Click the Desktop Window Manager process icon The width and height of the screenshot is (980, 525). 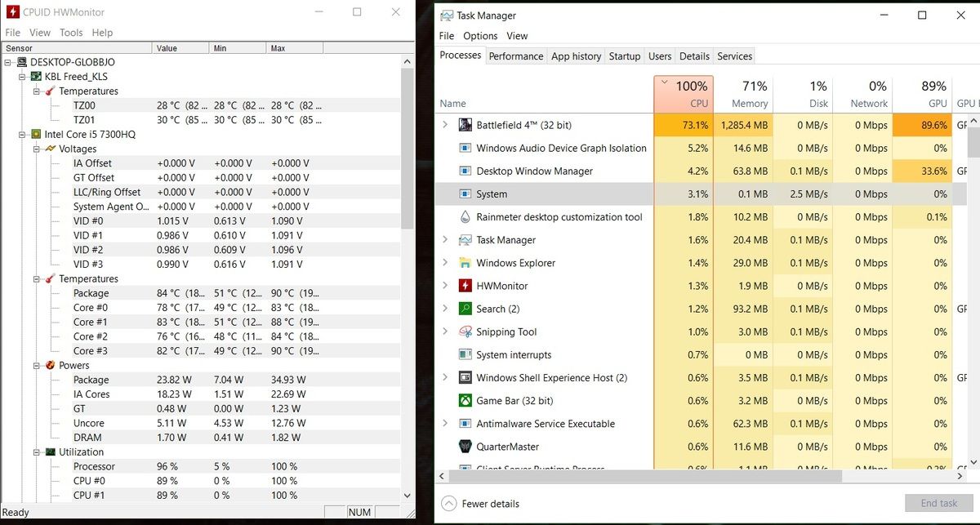click(465, 171)
